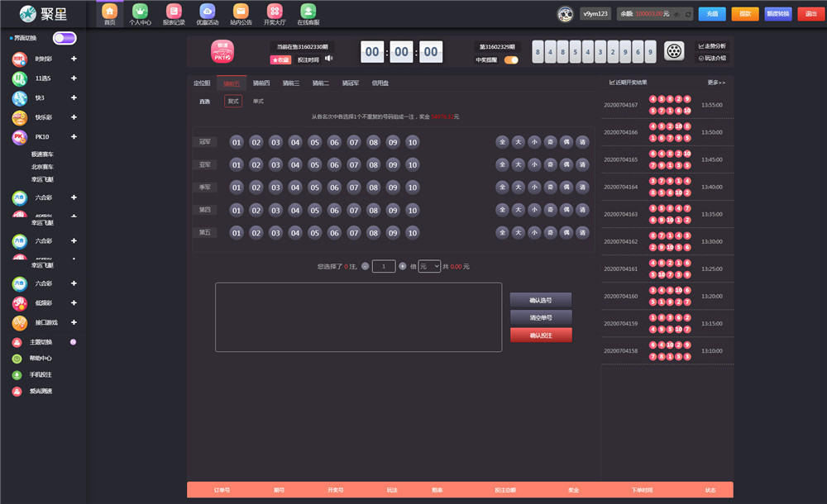Increase multiplier with the plus stepper
827x504 pixels.
click(x=403, y=266)
